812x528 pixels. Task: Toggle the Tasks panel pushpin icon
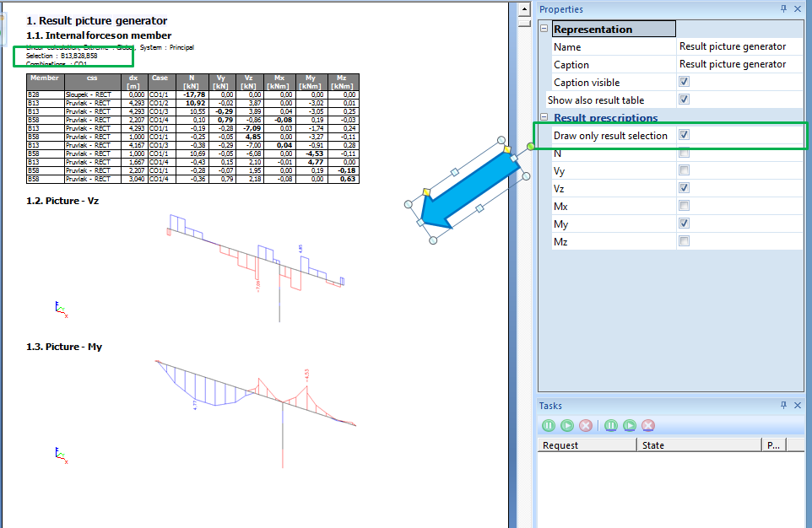click(784, 406)
